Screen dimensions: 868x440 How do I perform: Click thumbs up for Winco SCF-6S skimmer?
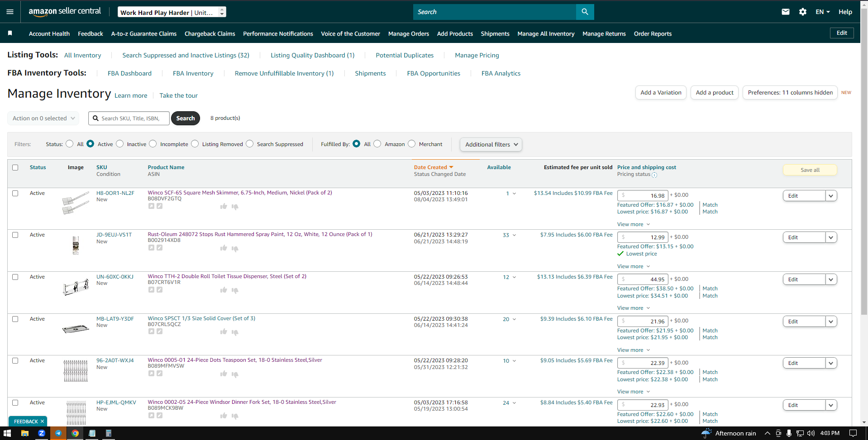(224, 206)
